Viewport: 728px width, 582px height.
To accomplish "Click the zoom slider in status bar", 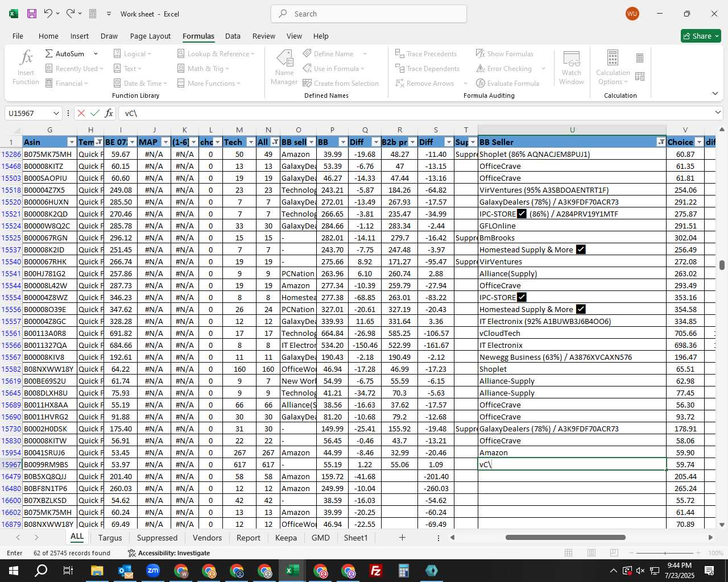I will coord(665,553).
